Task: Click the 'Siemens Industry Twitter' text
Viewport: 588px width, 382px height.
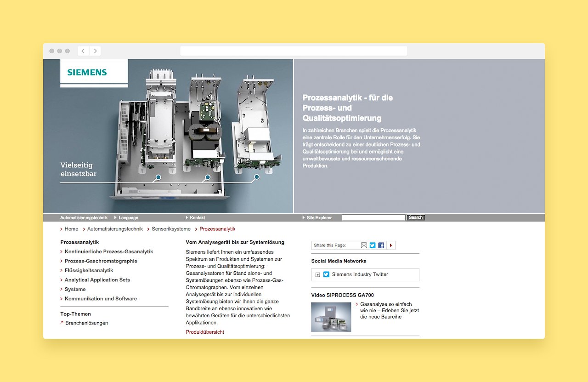Action: tap(360, 274)
